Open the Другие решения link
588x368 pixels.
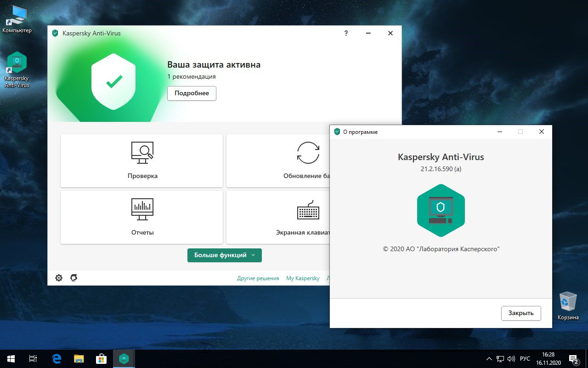coord(258,278)
